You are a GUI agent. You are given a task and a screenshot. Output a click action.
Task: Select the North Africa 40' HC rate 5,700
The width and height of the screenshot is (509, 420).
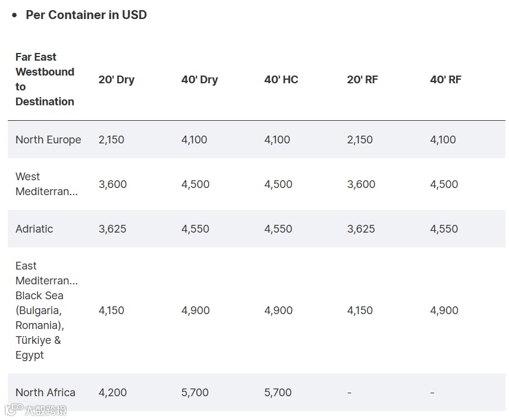[x=278, y=393]
